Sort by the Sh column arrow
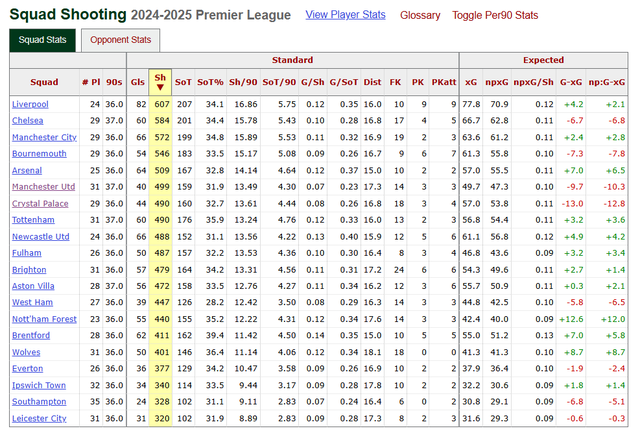This screenshot has width=640, height=433. [160, 87]
